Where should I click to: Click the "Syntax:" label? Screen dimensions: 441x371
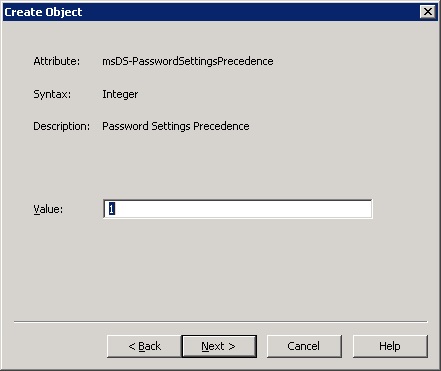52,94
